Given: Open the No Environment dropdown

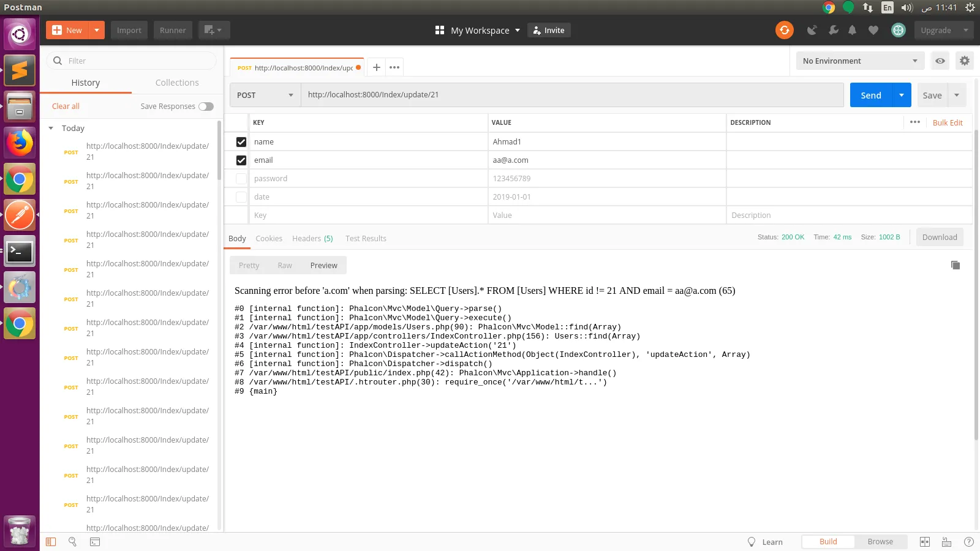Looking at the screenshot, I should click(861, 61).
